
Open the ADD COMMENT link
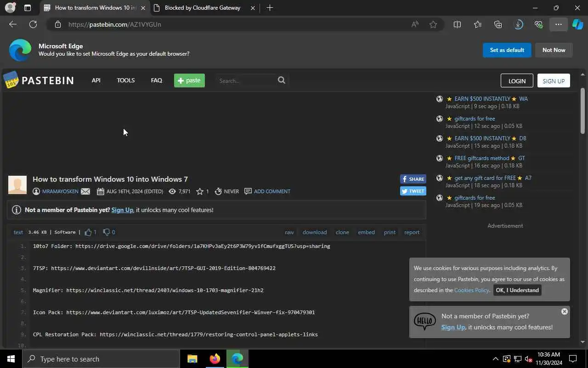coord(272,191)
